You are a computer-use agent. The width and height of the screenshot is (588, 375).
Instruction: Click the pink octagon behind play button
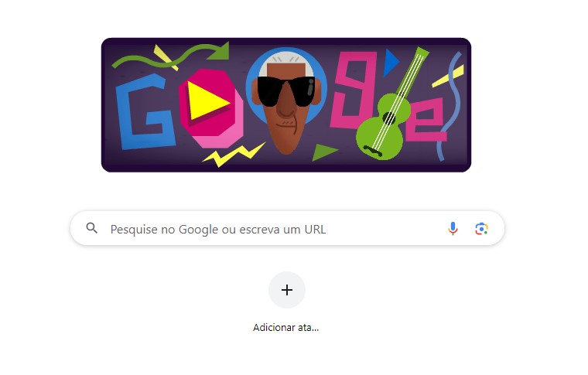click(x=210, y=108)
